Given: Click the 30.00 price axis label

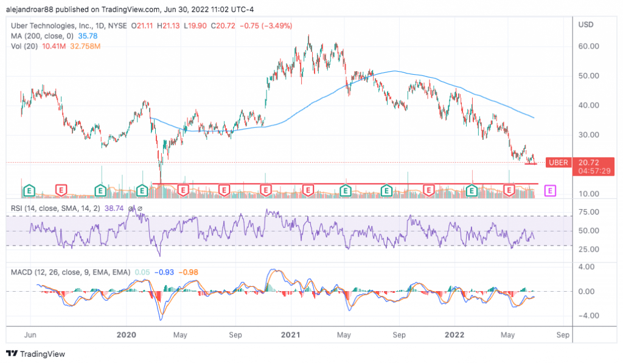Looking at the screenshot, I should 588,135.
